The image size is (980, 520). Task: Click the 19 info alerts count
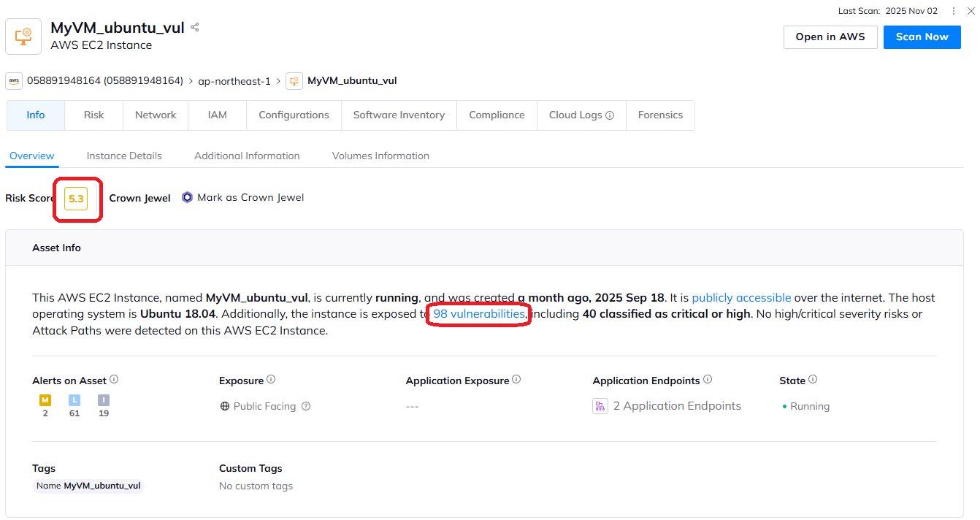pos(104,413)
